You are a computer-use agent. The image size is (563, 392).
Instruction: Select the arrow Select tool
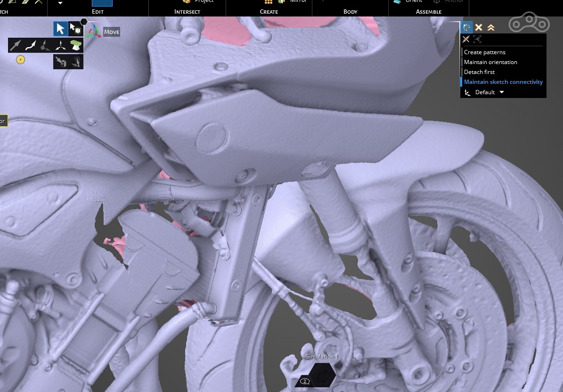pyautogui.click(x=60, y=29)
